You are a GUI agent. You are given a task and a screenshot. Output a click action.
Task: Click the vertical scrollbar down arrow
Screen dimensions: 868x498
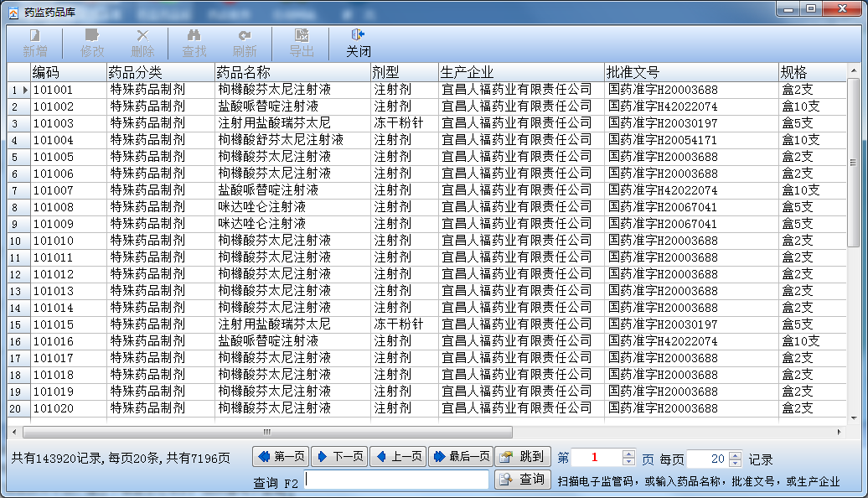(x=853, y=418)
